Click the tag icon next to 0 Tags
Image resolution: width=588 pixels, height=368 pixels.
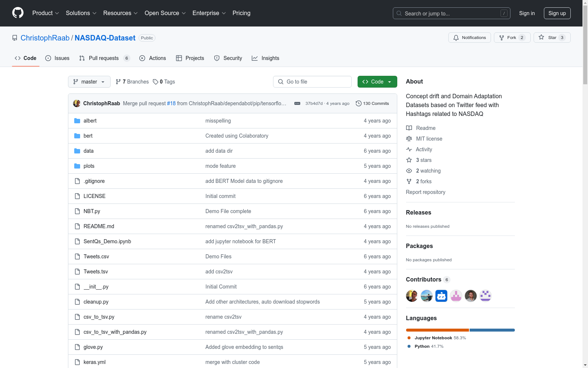click(x=155, y=82)
